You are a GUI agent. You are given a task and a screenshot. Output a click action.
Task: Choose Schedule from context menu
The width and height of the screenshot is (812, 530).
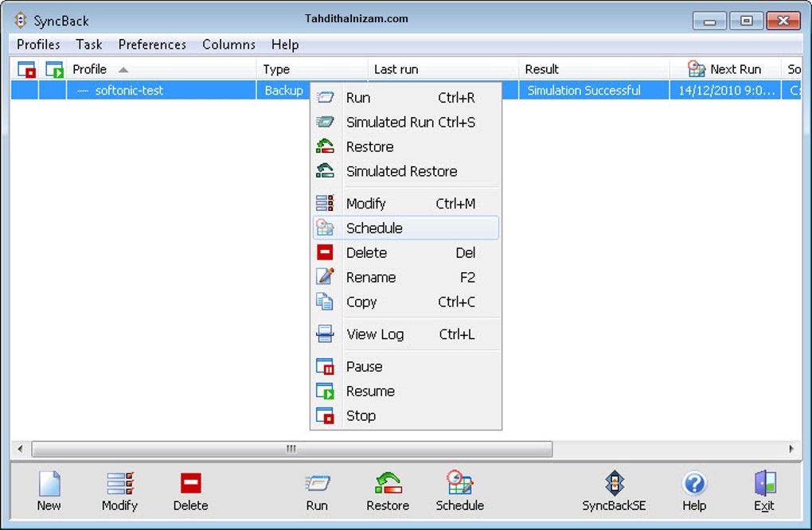pos(406,228)
